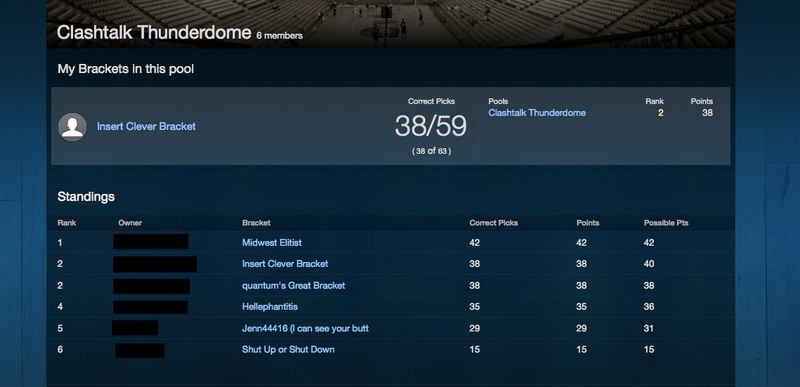Screen dimensions: 800x387
Task: Click the (38 of 63) text
Action: pyautogui.click(x=432, y=151)
